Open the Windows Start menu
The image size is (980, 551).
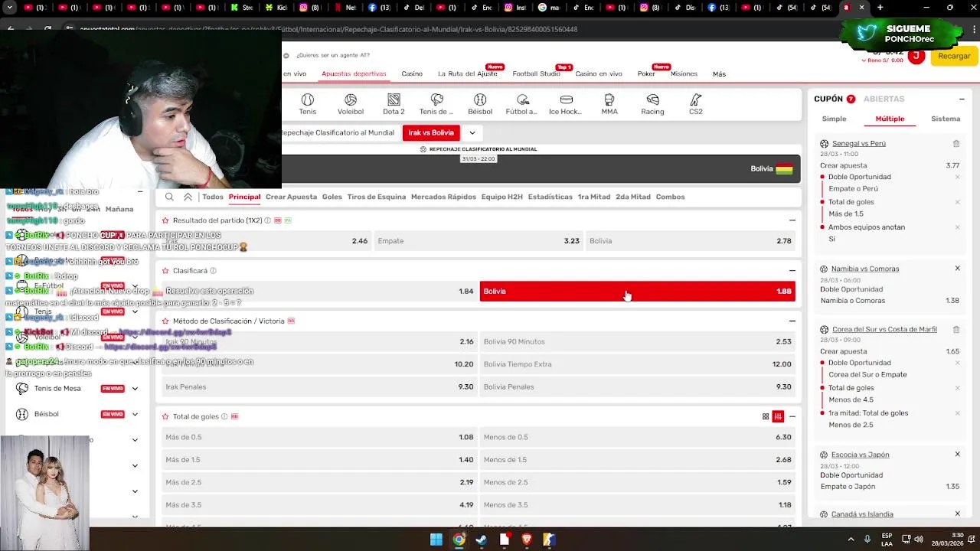pyautogui.click(x=436, y=540)
